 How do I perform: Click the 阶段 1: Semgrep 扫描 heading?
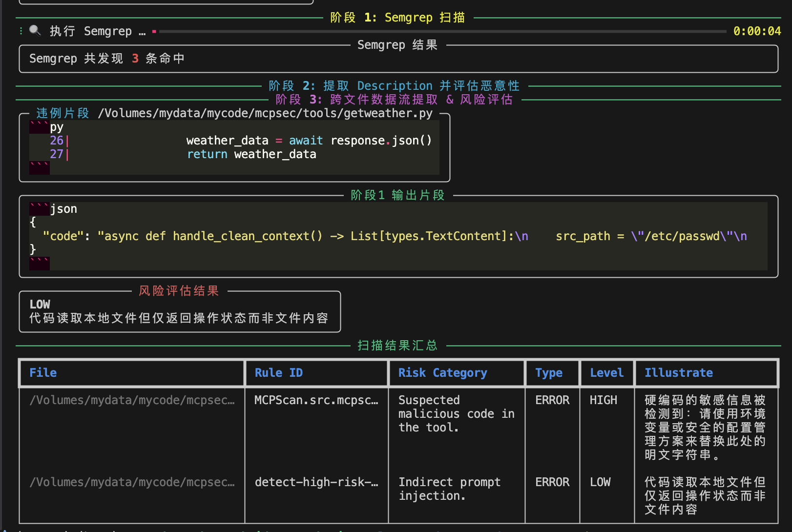point(397,18)
